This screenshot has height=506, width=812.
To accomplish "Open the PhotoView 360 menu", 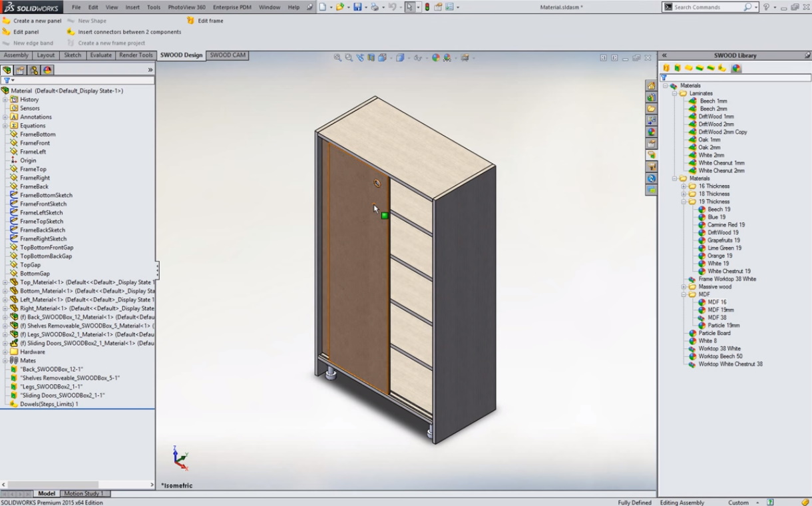I will (x=186, y=7).
